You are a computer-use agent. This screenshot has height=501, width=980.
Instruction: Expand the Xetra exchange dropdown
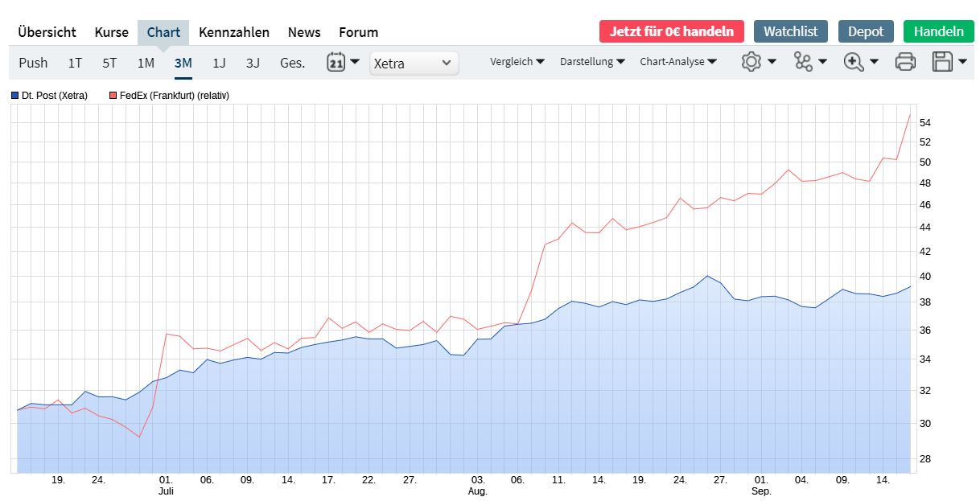[x=414, y=63]
